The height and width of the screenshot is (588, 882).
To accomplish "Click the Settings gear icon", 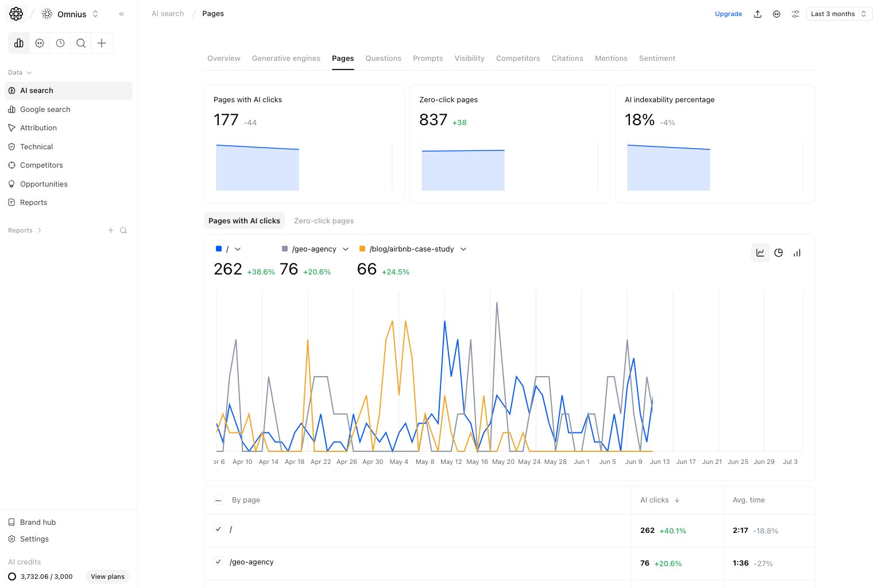I will point(11,539).
